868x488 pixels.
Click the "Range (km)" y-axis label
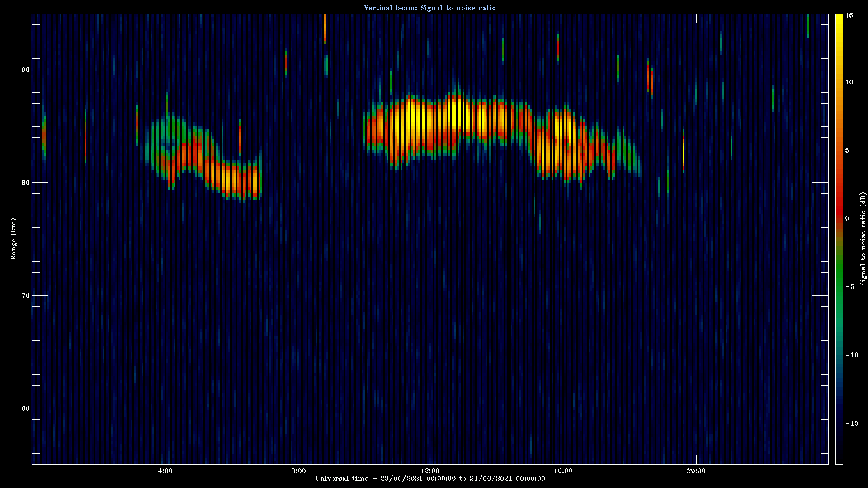(x=13, y=239)
